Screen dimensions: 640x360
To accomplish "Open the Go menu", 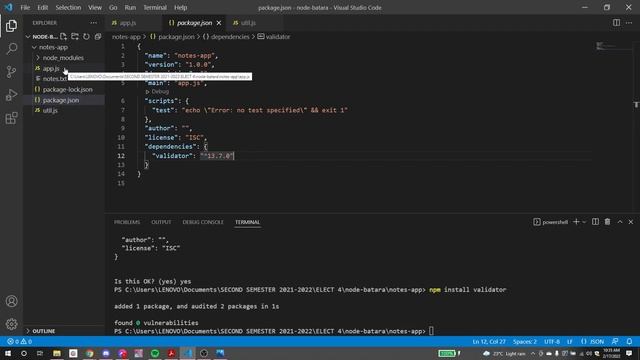I will [x=113, y=7].
